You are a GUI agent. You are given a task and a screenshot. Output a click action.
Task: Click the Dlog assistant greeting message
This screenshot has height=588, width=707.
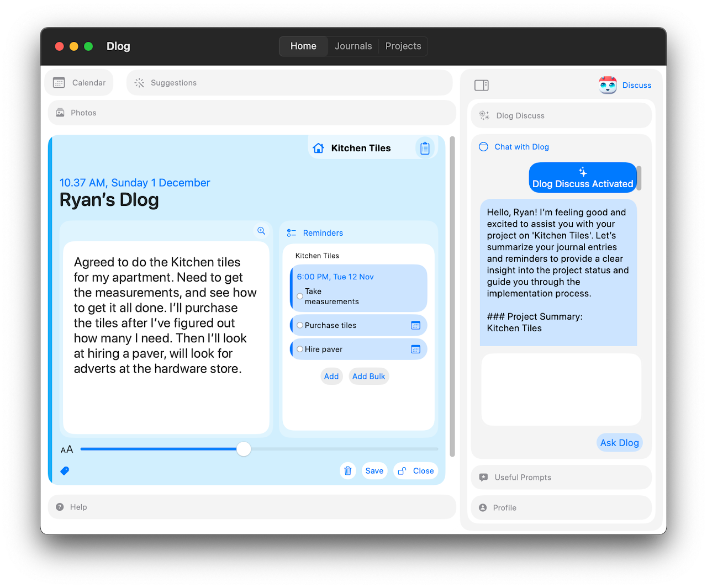pos(558,273)
